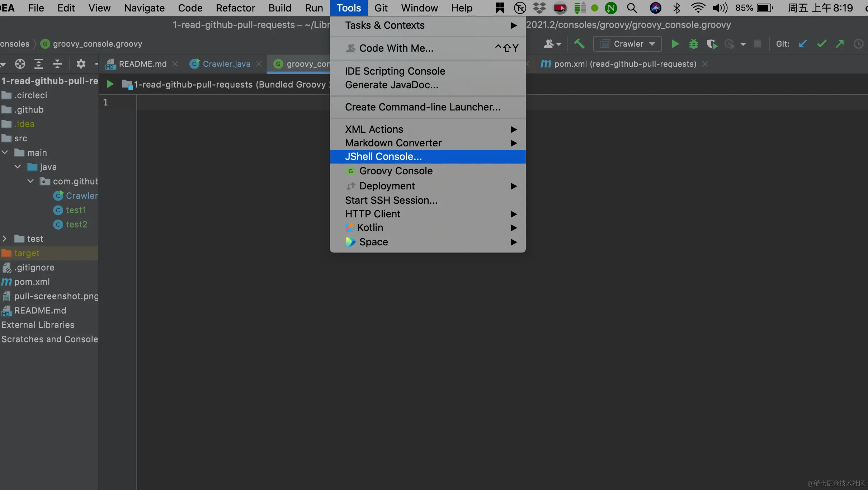Click the Git push arrow icon

click(x=840, y=44)
